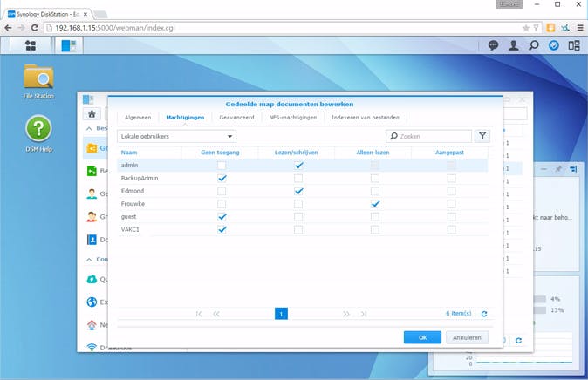Check Aangepast for BackupAdmin
The width and height of the screenshot is (588, 380).
(452, 178)
